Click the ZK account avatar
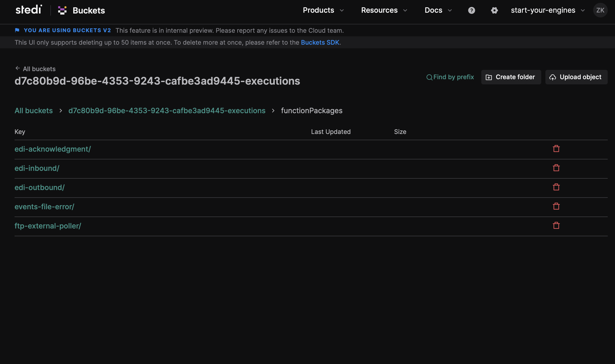 pyautogui.click(x=600, y=10)
